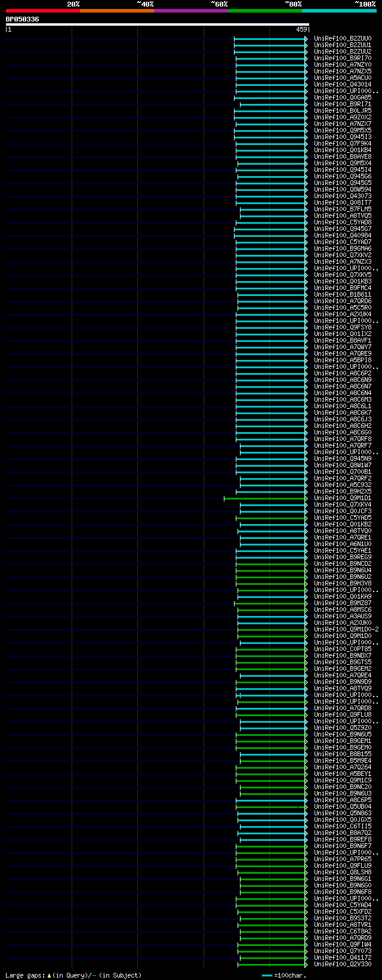Select the UniRef100_A3AUS9 label

point(343,617)
